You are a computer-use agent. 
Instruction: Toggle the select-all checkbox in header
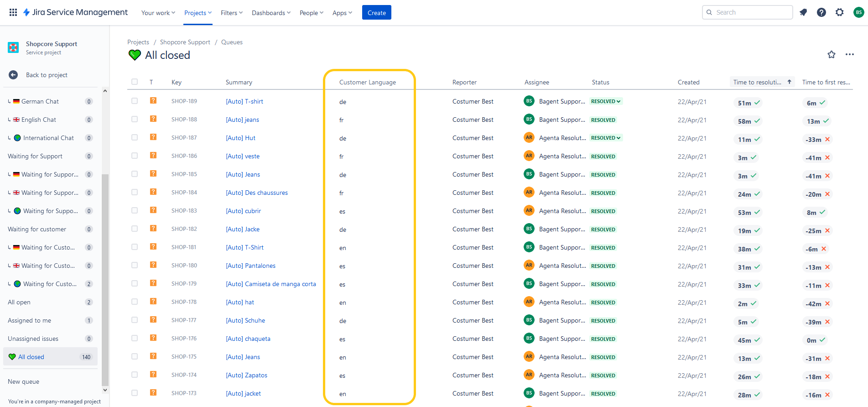coord(135,82)
